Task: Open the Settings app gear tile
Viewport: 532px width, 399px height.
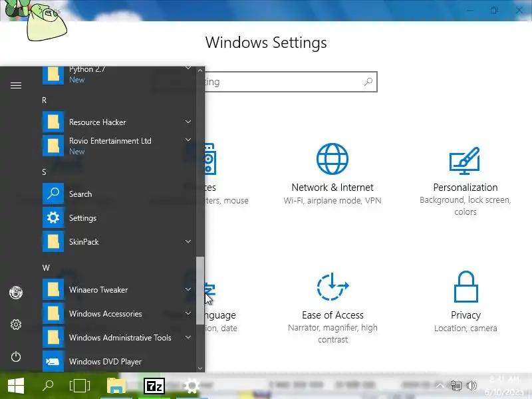Action: point(53,217)
